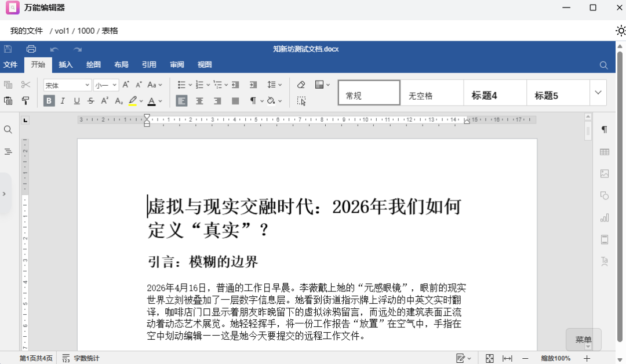The image size is (626, 364).
Task: Click the font color A button
Action: point(151,101)
